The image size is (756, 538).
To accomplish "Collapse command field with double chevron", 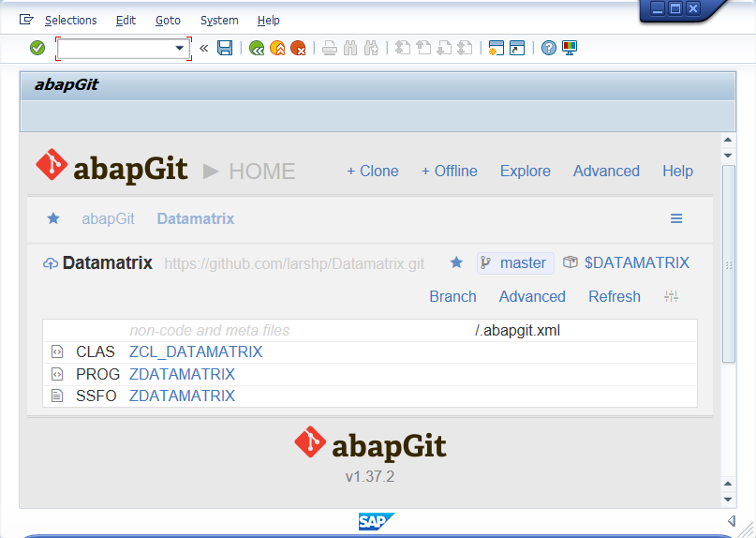I will 204,48.
